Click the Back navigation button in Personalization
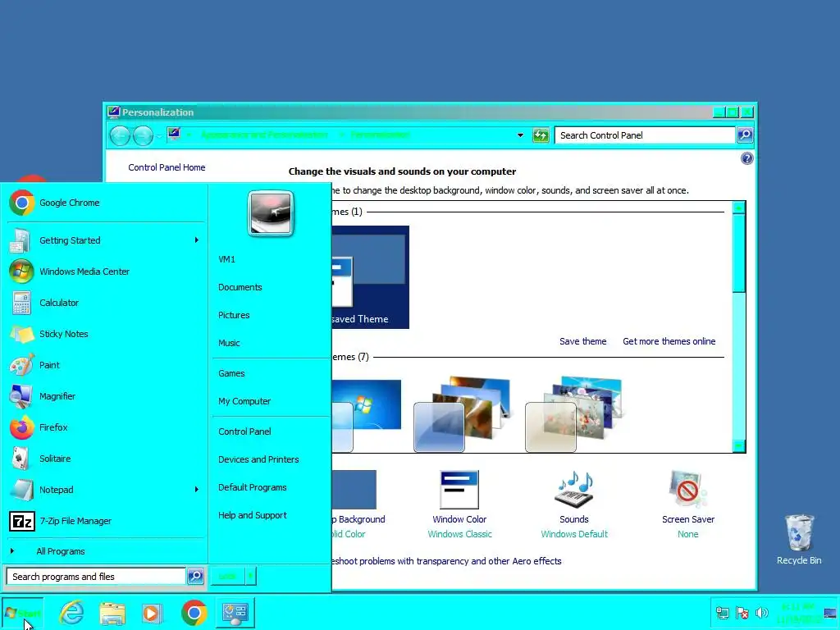 [120, 135]
